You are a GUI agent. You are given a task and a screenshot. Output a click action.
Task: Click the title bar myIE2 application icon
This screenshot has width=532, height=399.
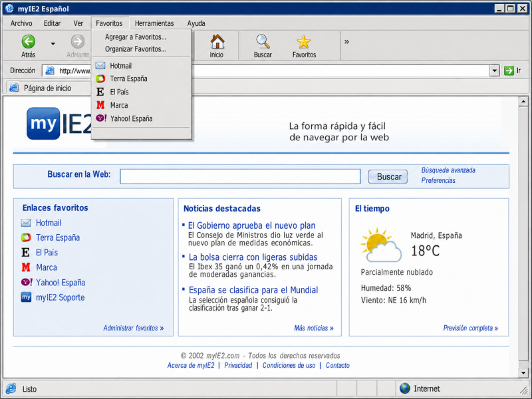coord(9,9)
